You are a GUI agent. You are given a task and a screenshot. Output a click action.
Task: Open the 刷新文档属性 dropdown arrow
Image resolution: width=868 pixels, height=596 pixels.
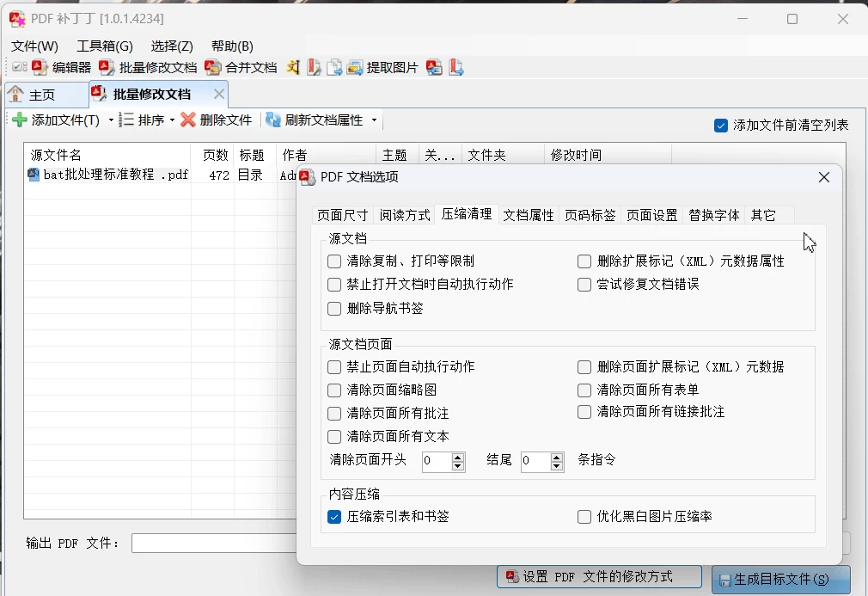374,120
